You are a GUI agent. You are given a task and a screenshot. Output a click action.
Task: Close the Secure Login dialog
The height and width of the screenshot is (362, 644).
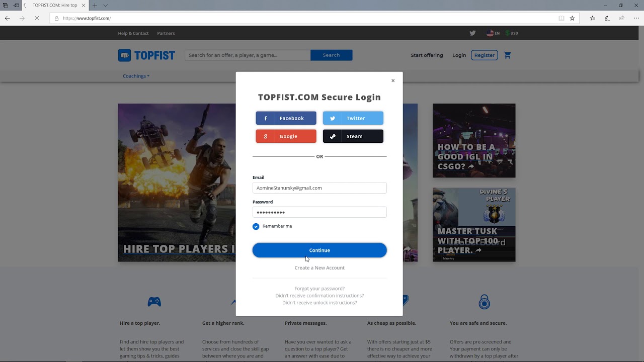[393, 80]
